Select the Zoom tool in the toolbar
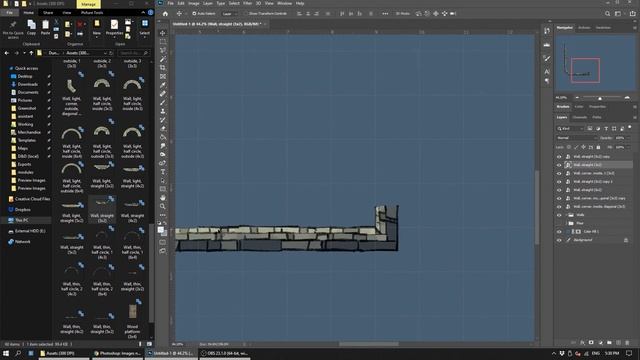This screenshot has width=640, height=360. 163,207
